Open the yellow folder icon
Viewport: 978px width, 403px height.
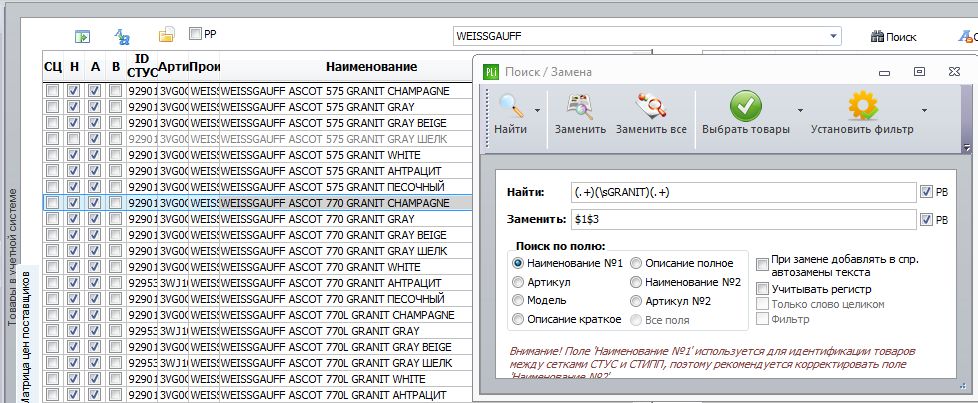[x=166, y=35]
